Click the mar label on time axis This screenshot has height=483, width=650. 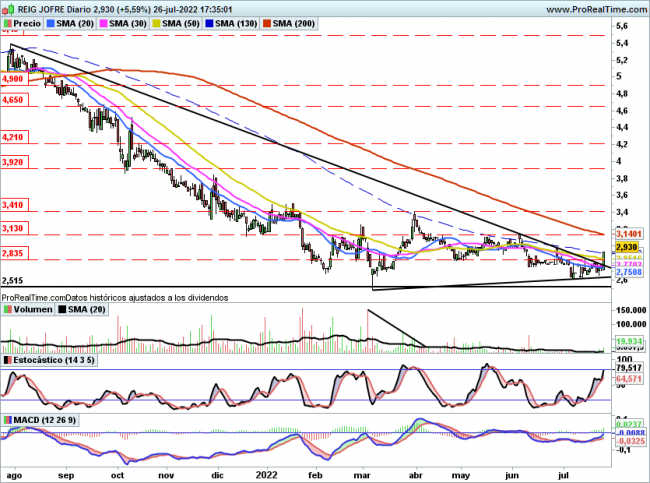(364, 475)
